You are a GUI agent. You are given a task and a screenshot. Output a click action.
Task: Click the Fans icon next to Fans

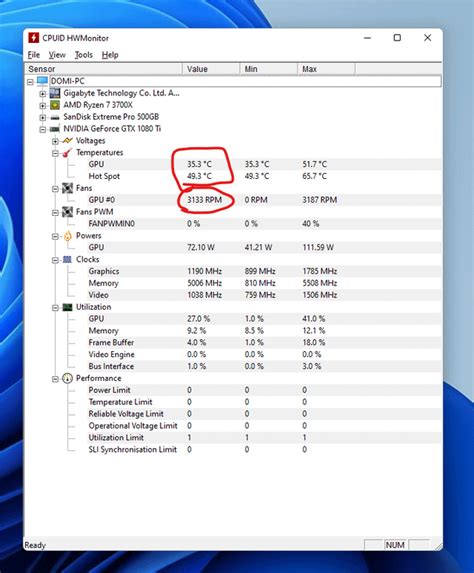tap(68, 188)
